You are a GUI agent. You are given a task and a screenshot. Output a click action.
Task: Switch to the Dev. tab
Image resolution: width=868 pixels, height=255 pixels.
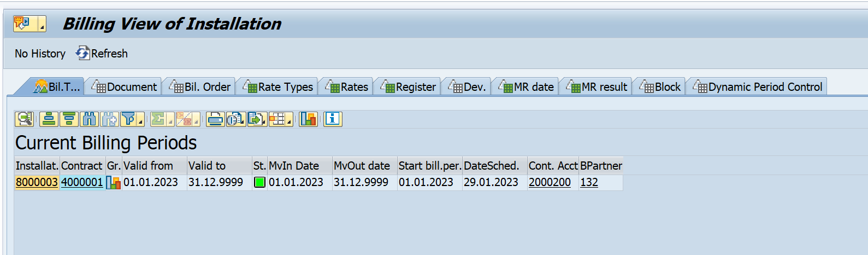point(467,86)
